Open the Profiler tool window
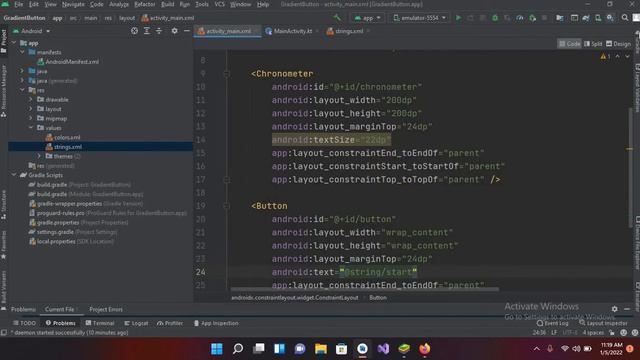Image resolution: width=640 pixels, height=360 pixels. (170, 323)
